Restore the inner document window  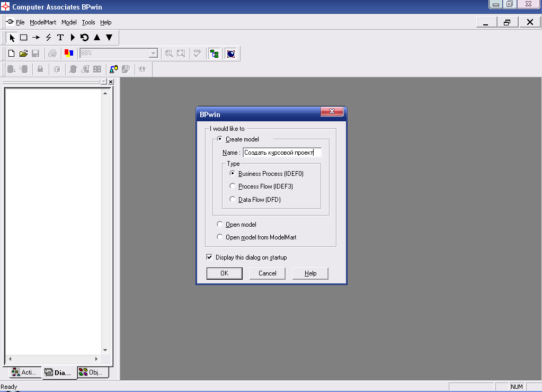(508, 22)
